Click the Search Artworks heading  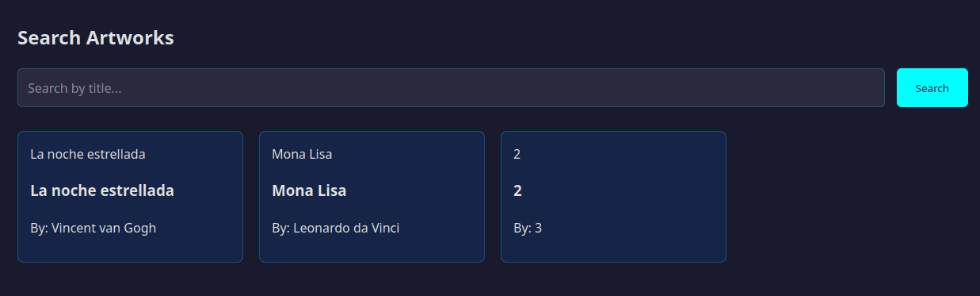pyautogui.click(x=96, y=37)
